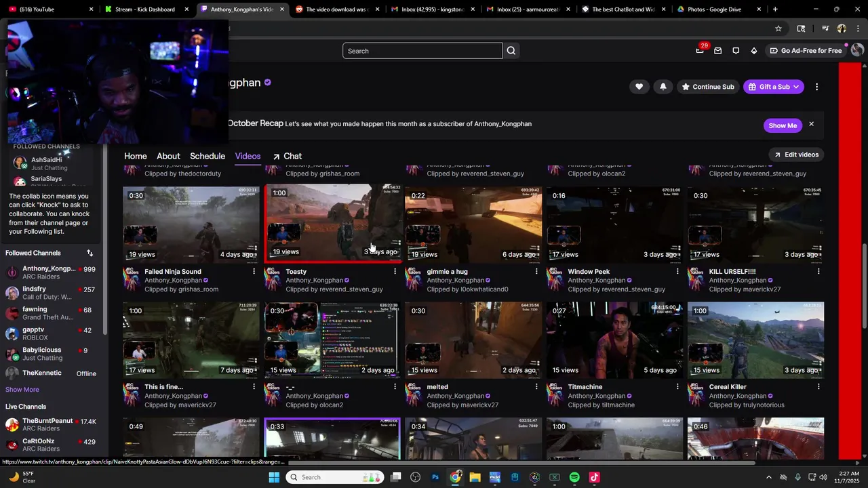This screenshot has width=868, height=488.
Task: Click the followed channels sort icon
Action: pyautogui.click(x=90, y=253)
